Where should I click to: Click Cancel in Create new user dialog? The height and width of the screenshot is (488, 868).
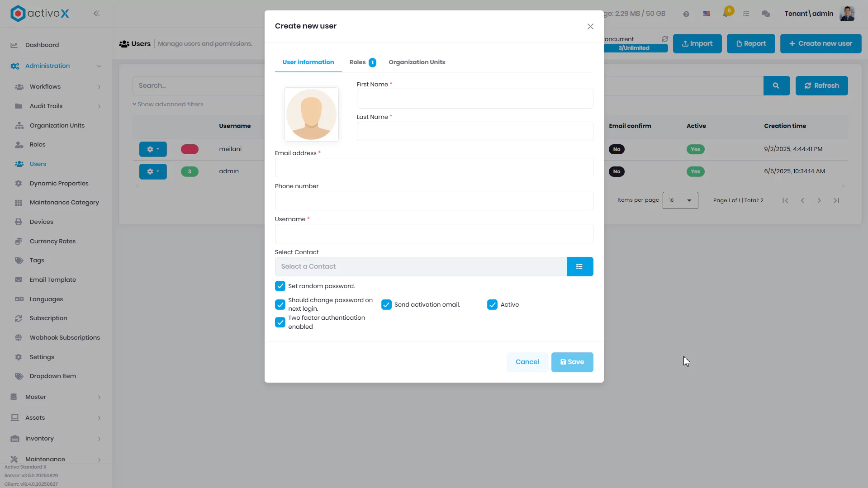tap(527, 362)
